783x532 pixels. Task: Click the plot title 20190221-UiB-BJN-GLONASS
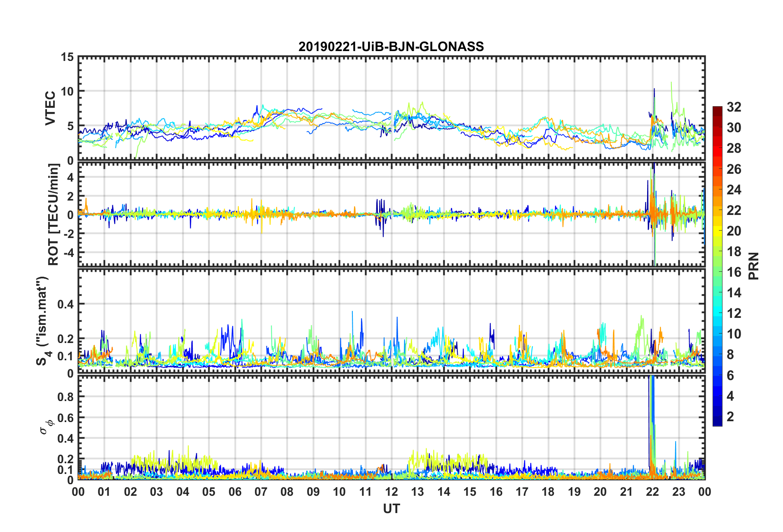pos(391,47)
